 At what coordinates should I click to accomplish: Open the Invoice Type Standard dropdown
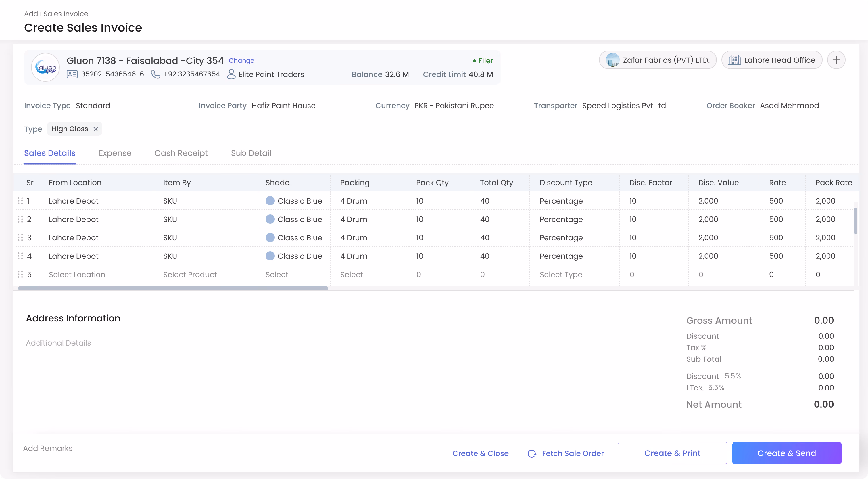(x=93, y=106)
